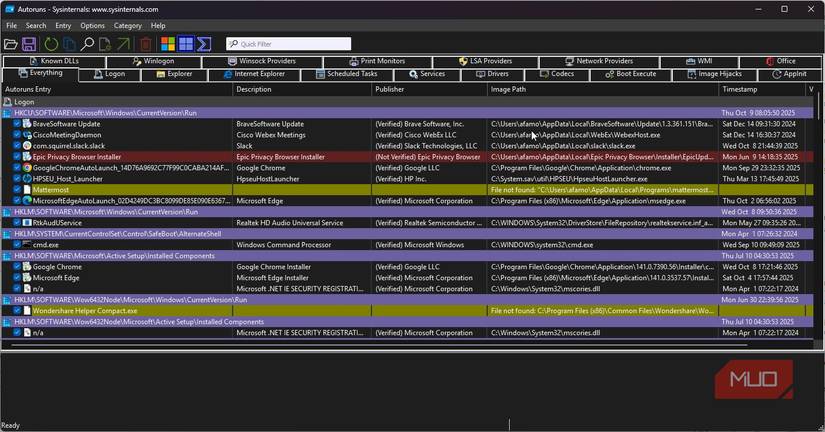Click the colorful Microsoft logo filter icon
The height and width of the screenshot is (432, 825).
[168, 44]
